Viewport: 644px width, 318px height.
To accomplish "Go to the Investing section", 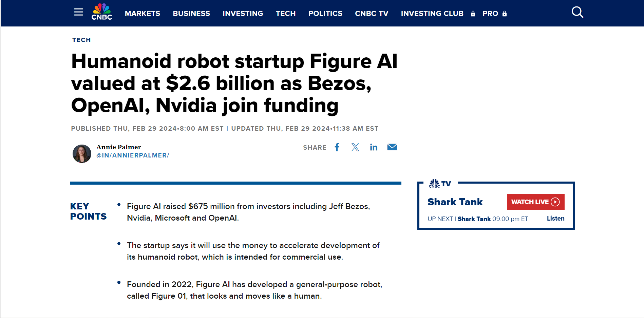I will click(243, 14).
